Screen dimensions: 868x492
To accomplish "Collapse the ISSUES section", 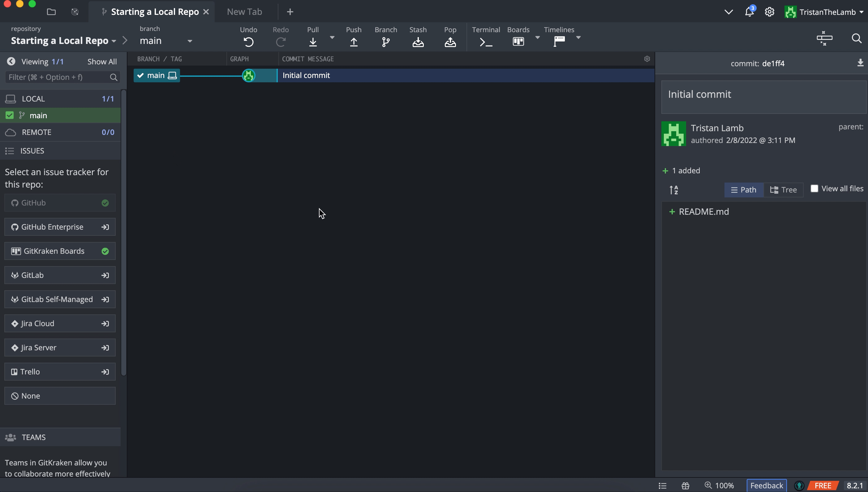I will coord(60,151).
